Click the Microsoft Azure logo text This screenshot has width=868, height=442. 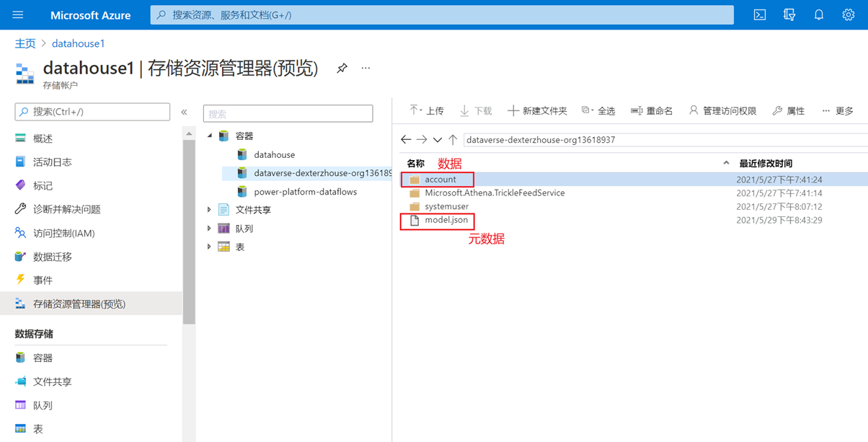pyautogui.click(x=91, y=15)
